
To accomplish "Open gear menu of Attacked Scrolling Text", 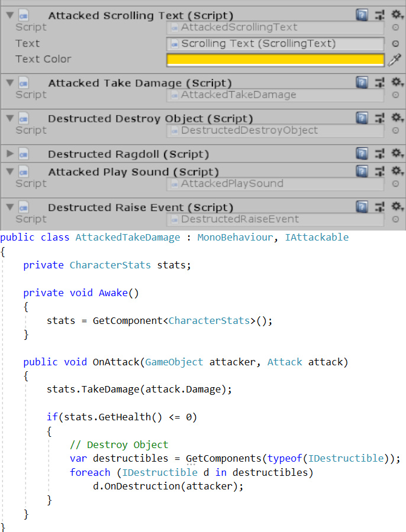I will click(398, 15).
